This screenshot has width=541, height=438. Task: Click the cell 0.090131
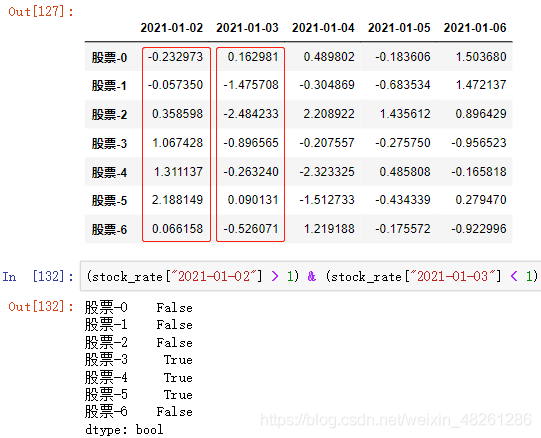[x=253, y=200]
